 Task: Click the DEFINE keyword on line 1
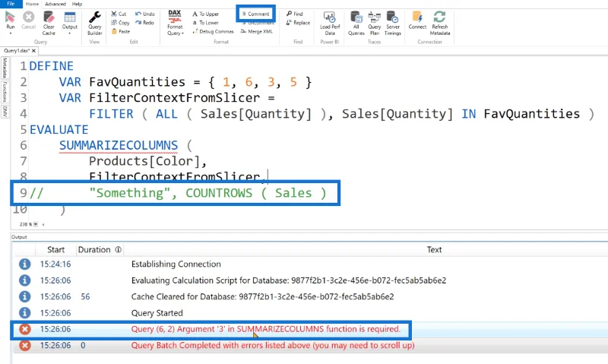51,66
